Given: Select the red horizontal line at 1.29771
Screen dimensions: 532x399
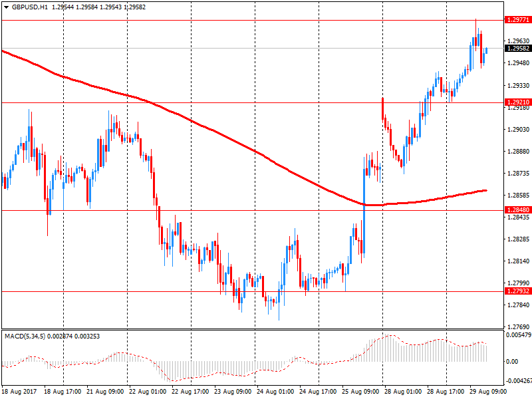Looking at the screenshot, I should pos(253,21).
